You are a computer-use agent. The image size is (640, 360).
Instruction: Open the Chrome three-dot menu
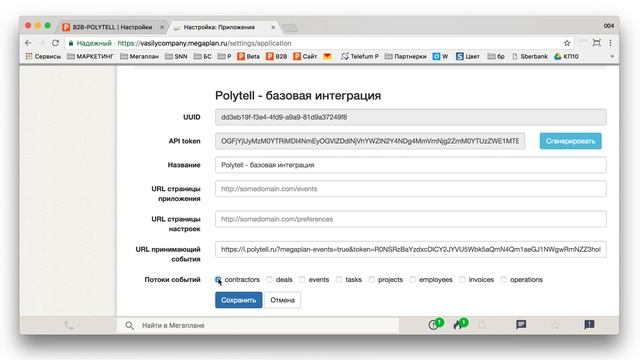pos(611,43)
